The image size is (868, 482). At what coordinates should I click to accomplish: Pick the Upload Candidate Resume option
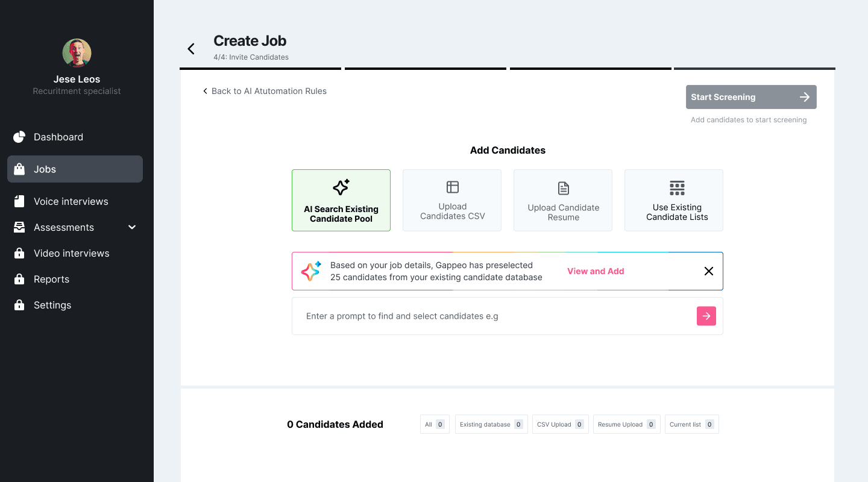[x=563, y=201]
